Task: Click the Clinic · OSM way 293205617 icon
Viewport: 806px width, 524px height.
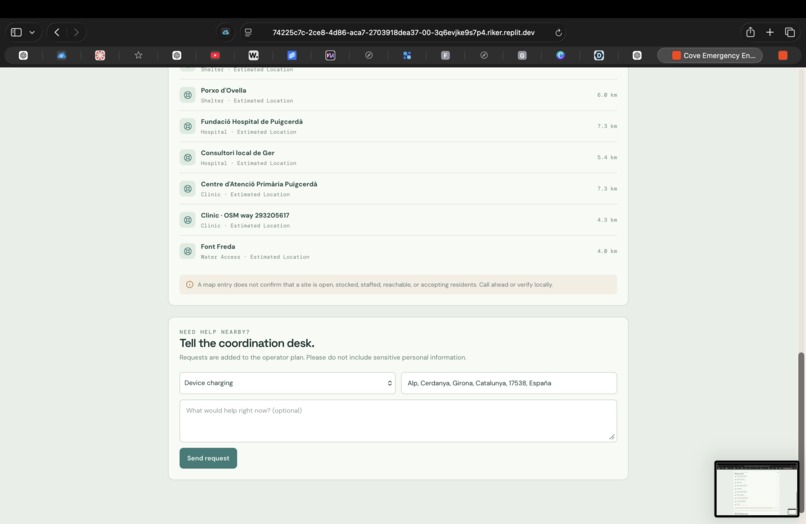Action: tap(188, 220)
